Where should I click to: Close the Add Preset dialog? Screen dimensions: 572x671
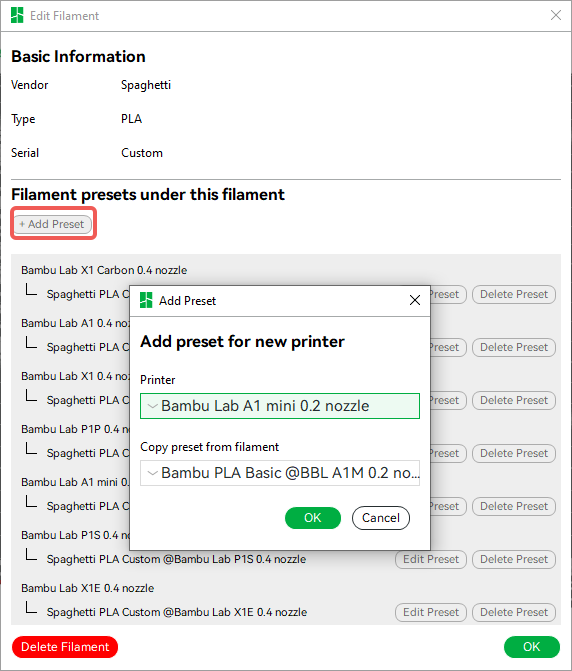[x=415, y=300]
